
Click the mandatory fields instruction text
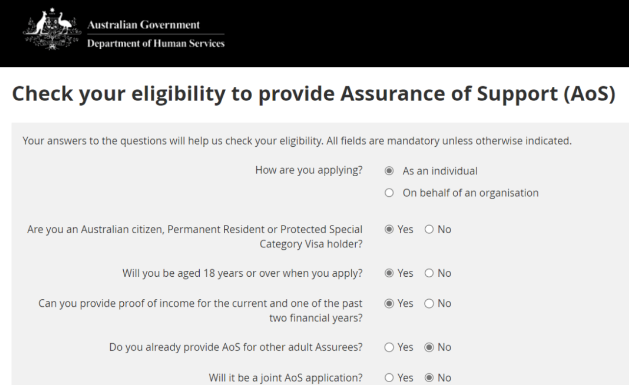tap(297, 141)
